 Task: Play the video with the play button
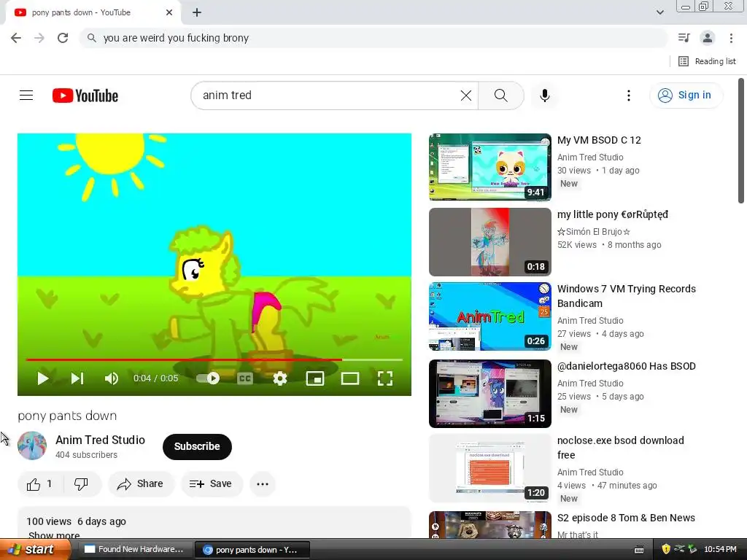pyautogui.click(x=42, y=378)
